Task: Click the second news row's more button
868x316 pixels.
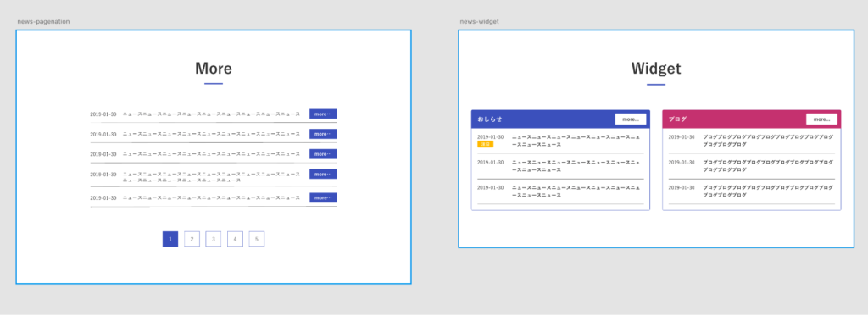Action: (x=323, y=134)
